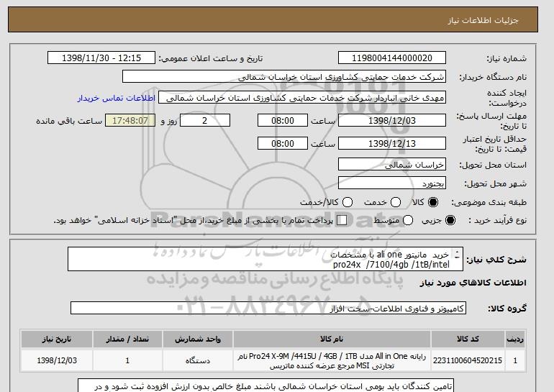Click the واحد شمارش column header
Viewport: 554px width, 392px height.
point(198,339)
